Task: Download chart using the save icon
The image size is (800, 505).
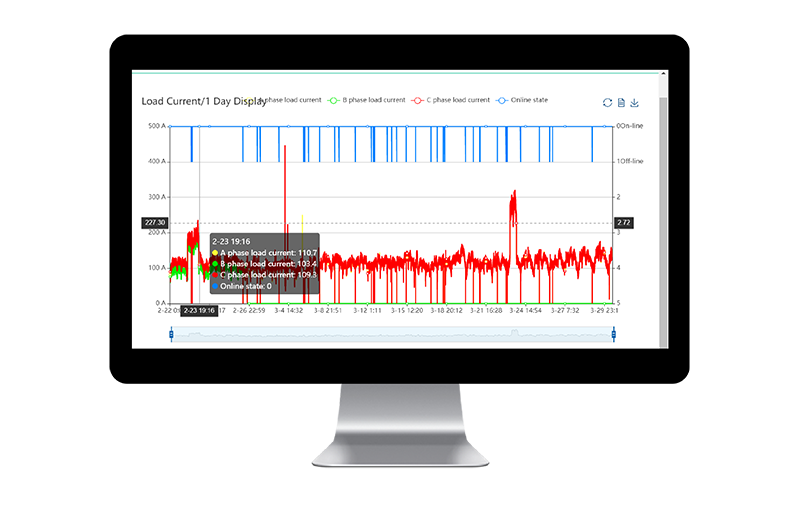Action: click(x=634, y=102)
